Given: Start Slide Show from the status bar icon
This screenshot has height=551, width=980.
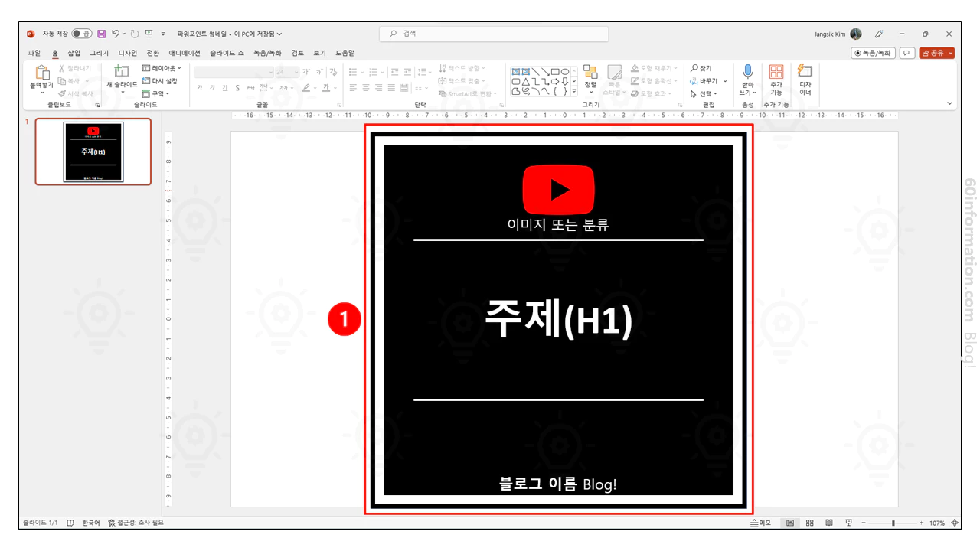Looking at the screenshot, I should pos(849,522).
